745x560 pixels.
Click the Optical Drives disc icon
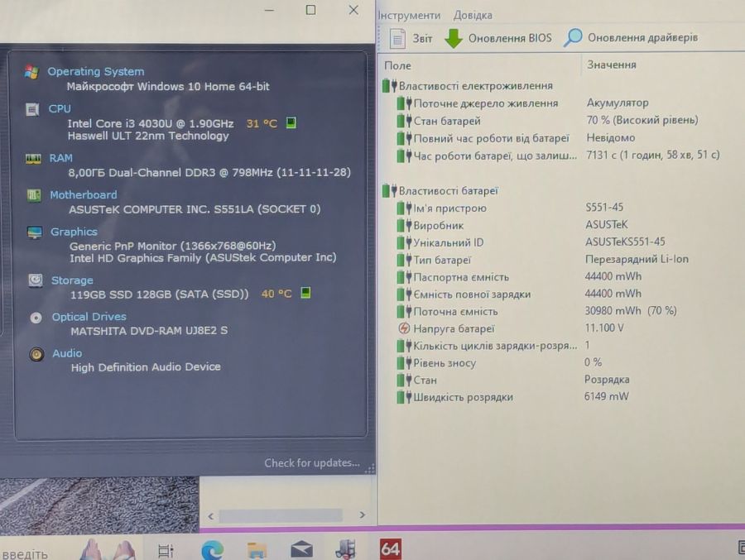[x=36, y=318]
